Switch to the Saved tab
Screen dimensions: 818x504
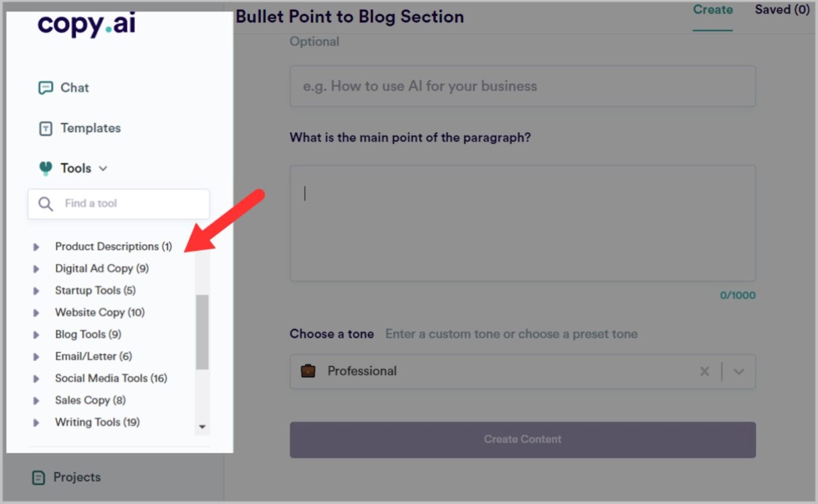[x=782, y=10]
